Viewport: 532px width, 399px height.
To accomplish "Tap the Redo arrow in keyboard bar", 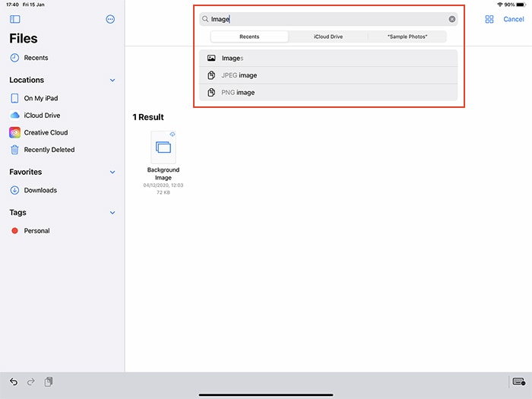I will pyautogui.click(x=31, y=382).
